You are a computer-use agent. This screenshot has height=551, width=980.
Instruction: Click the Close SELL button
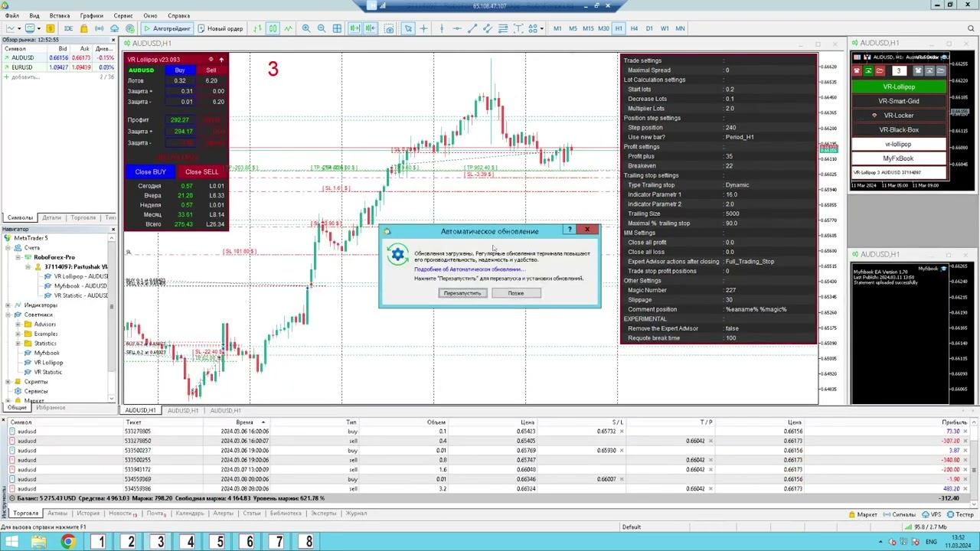point(202,172)
